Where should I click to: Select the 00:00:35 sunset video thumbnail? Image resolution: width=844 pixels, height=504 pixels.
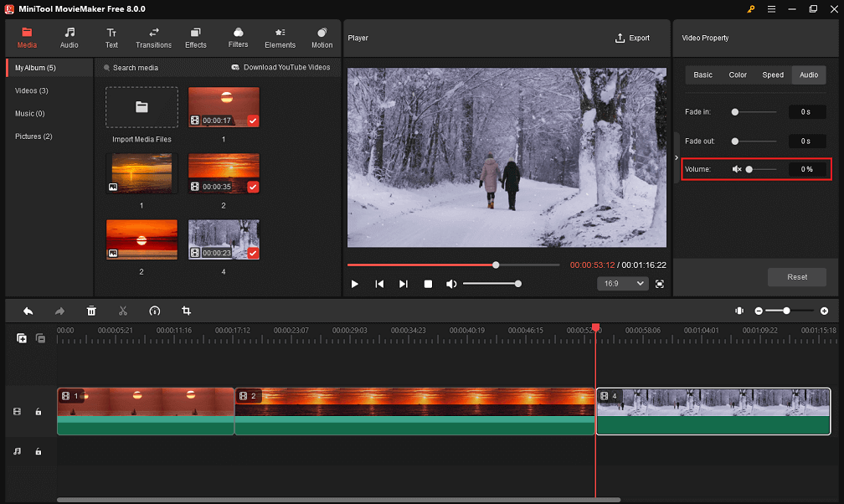224,173
